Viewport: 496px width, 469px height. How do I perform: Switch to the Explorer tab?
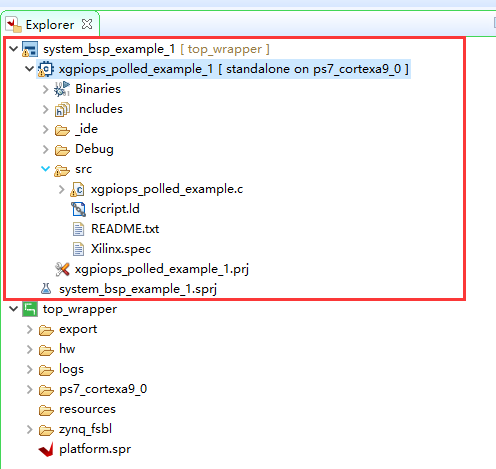click(x=50, y=25)
